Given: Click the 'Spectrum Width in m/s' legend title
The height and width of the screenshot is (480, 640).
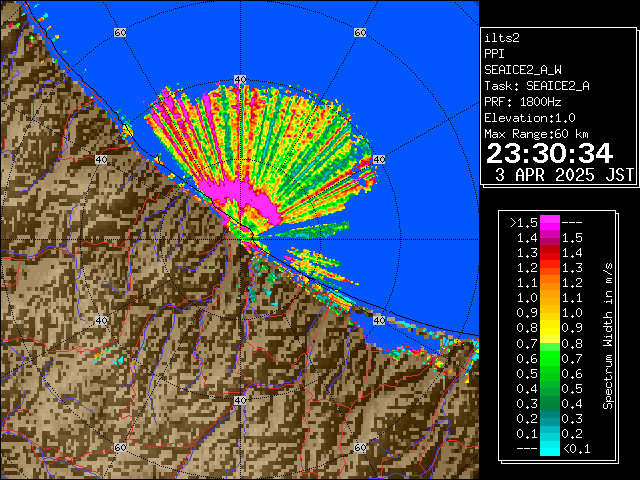Looking at the screenshot, I should [608, 336].
